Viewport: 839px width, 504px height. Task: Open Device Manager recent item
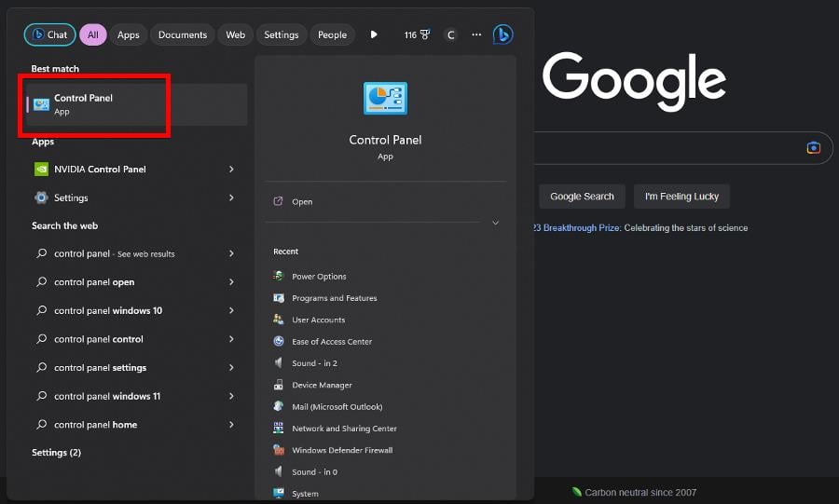coord(322,385)
